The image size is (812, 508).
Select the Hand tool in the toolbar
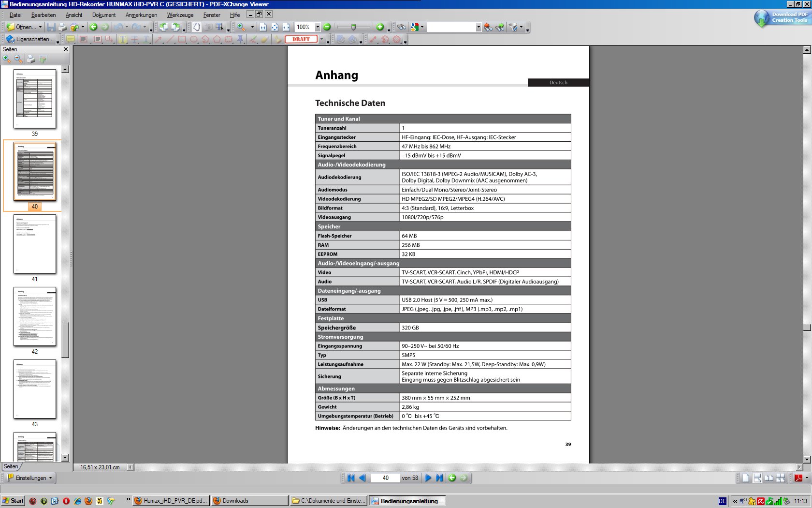coord(196,27)
